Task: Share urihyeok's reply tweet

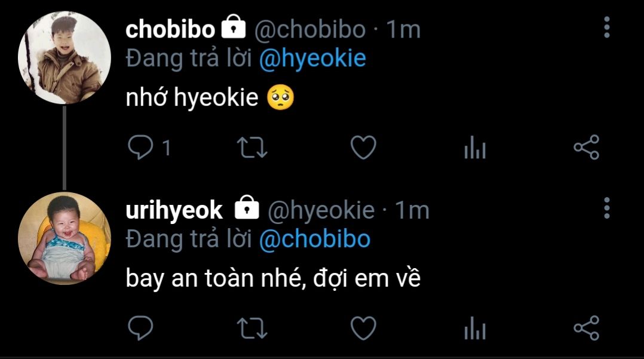Action: tap(586, 327)
